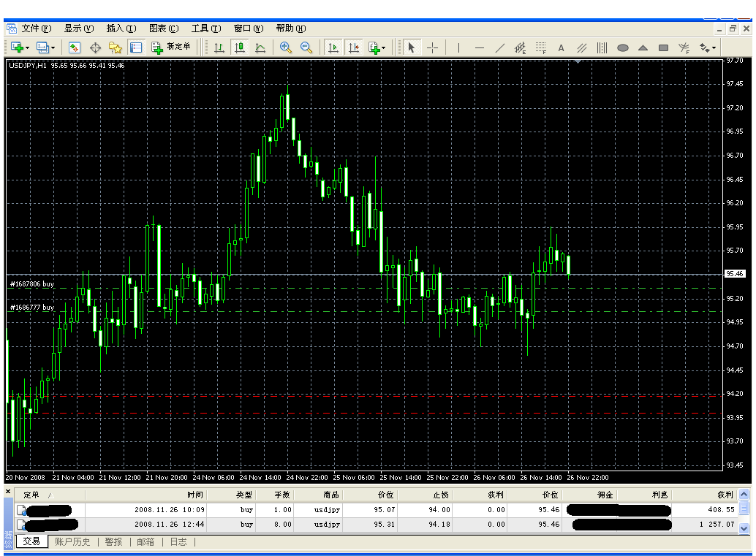Select the Fibonacci retracement tool
Image resolution: width=756 pixels, height=556 pixels.
(x=541, y=47)
